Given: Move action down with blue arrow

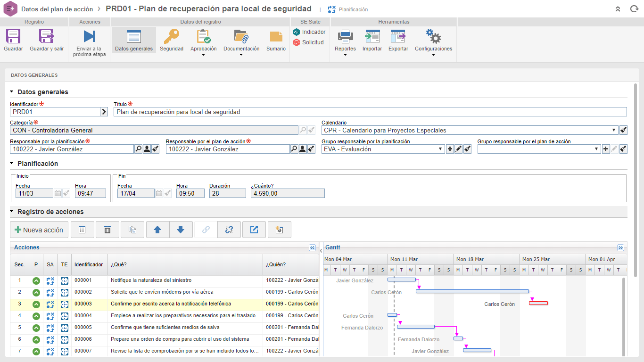Looking at the screenshot, I should pyautogui.click(x=181, y=230).
